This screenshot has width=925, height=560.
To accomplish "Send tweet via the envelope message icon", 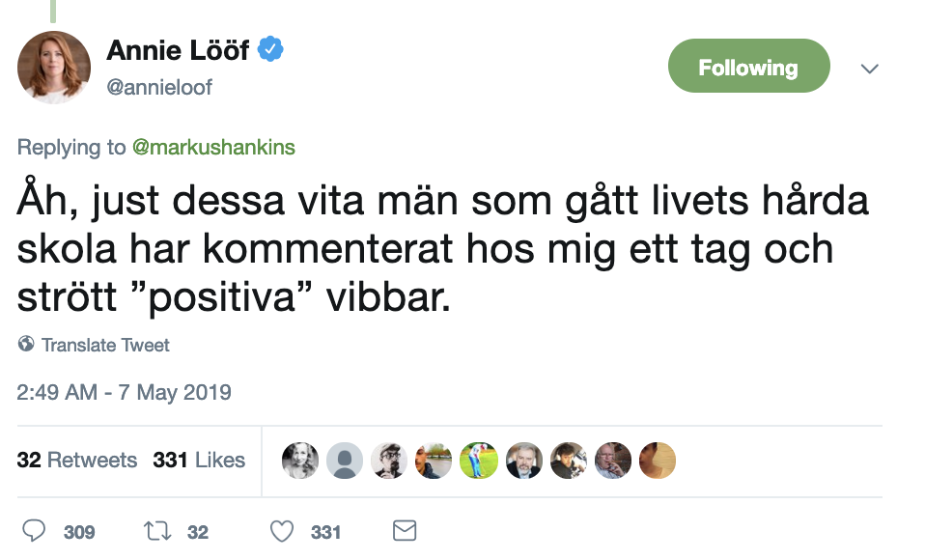I will click(x=405, y=530).
